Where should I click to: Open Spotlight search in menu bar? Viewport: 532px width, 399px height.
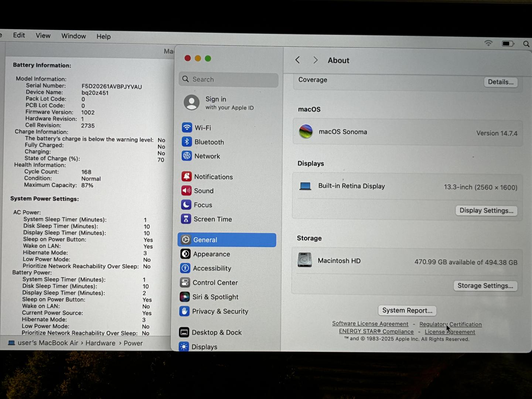[x=526, y=44]
